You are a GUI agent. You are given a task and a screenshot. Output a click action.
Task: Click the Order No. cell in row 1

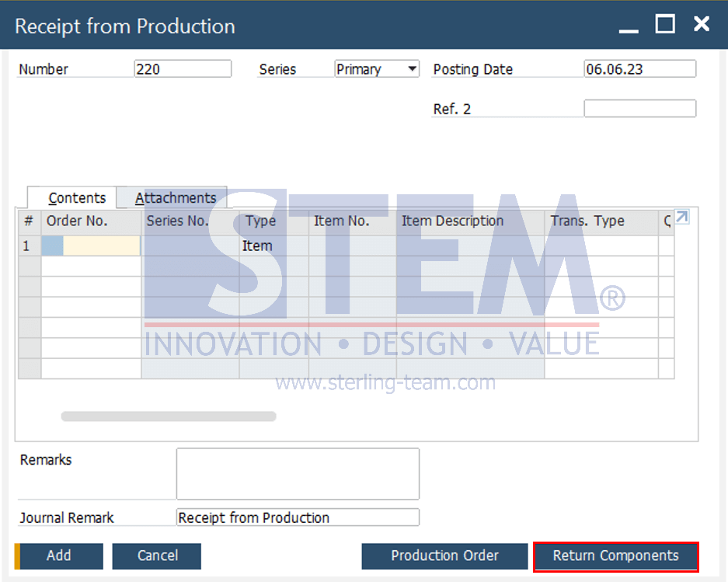point(91,246)
